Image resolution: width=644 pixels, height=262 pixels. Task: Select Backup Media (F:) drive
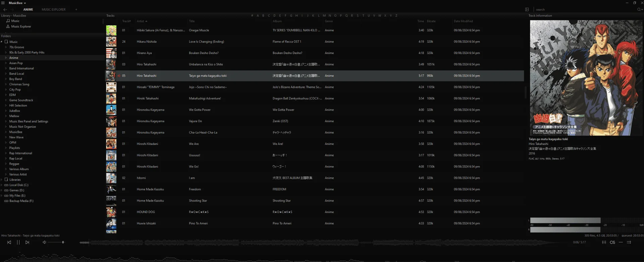pos(19,201)
